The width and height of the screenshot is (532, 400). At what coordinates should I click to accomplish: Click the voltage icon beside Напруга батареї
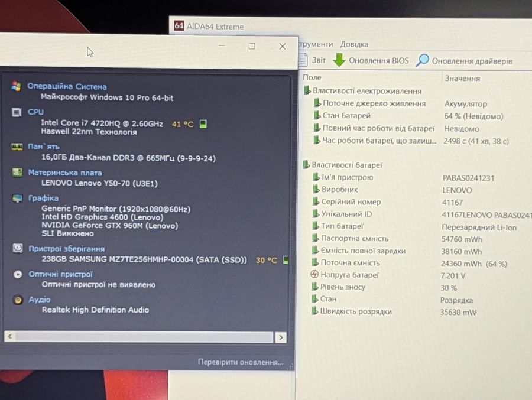[x=314, y=274]
